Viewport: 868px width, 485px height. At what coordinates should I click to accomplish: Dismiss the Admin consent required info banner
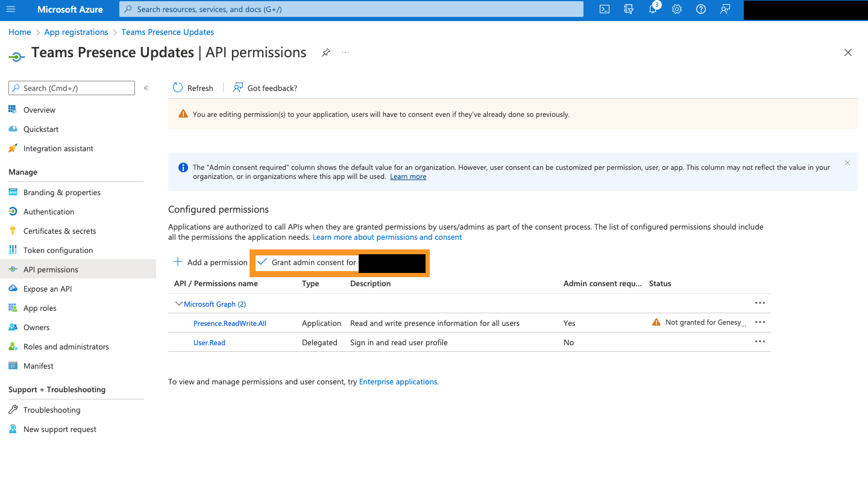coord(847,162)
